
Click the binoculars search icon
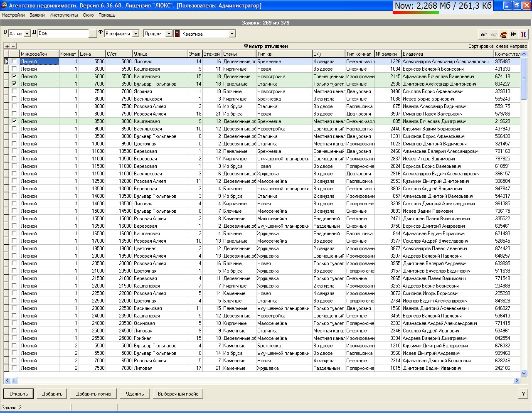483,34
